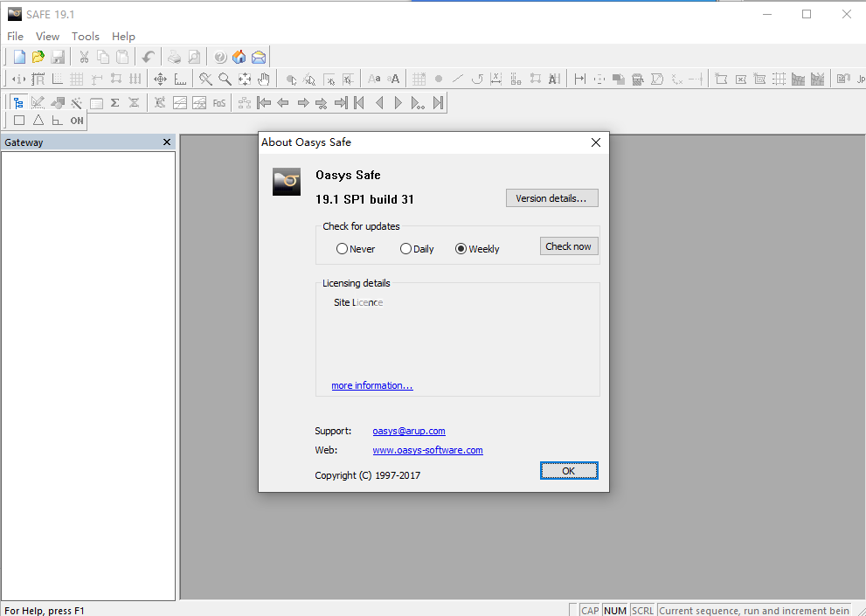Open print preview with magnifier page icon
The height and width of the screenshot is (616, 866).
pyautogui.click(x=194, y=57)
